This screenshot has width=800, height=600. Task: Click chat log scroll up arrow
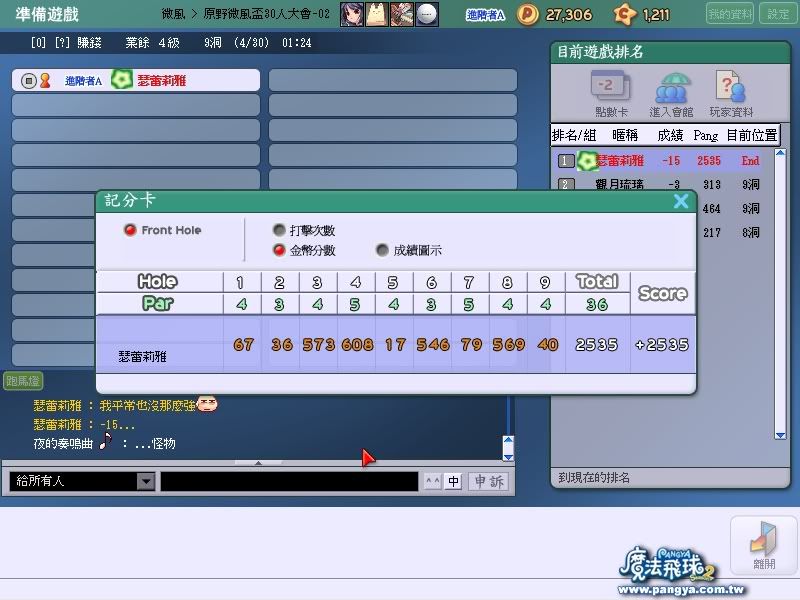[x=508, y=441]
